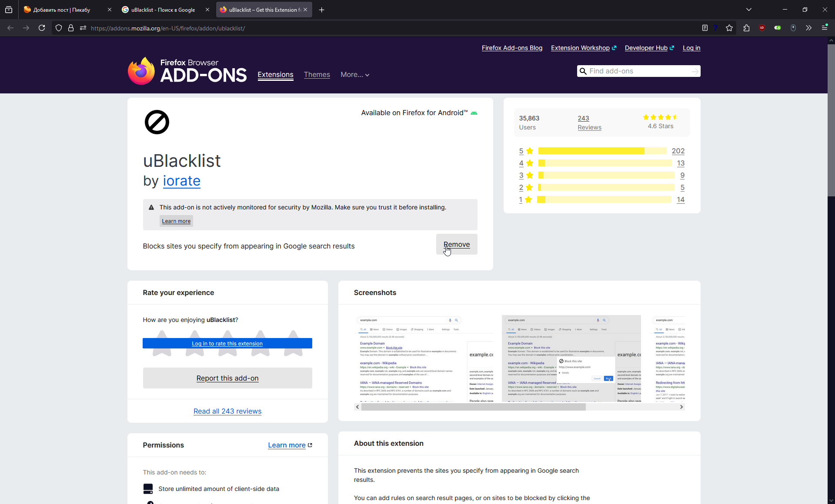835x504 pixels.
Task: Remove the uBlacklist extension
Action: (x=457, y=244)
